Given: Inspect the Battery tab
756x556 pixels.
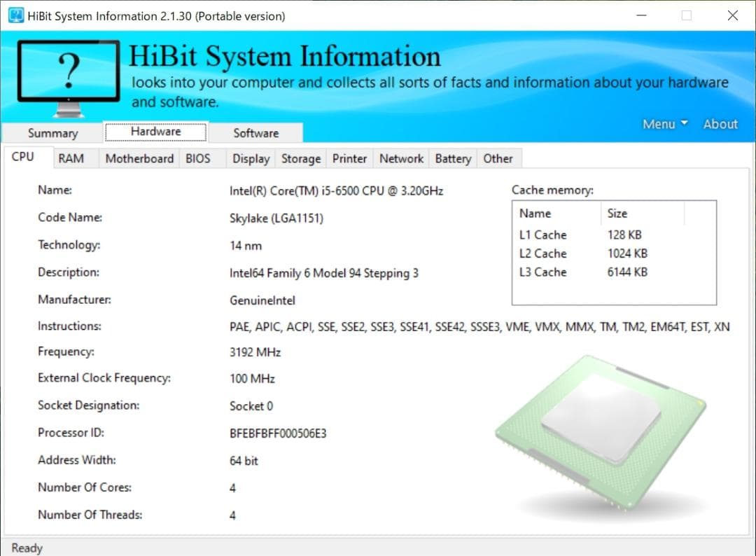Looking at the screenshot, I should [452, 159].
